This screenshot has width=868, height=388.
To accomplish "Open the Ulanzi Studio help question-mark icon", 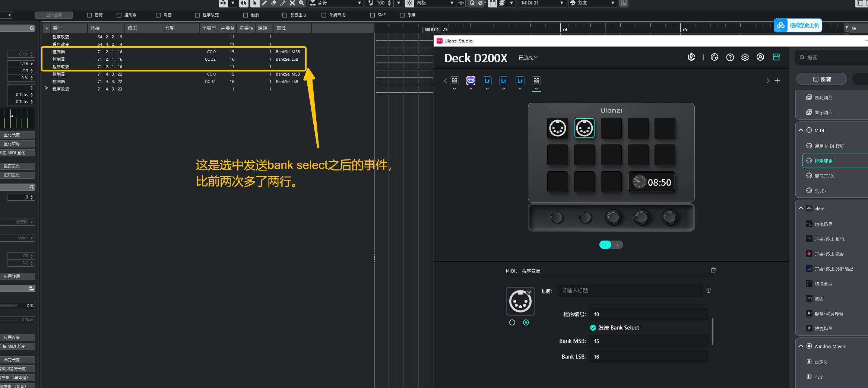I will [x=730, y=57].
